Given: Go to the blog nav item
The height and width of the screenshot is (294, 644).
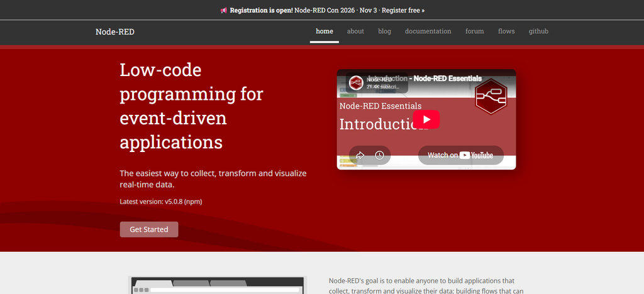Looking at the screenshot, I should pos(384,31).
